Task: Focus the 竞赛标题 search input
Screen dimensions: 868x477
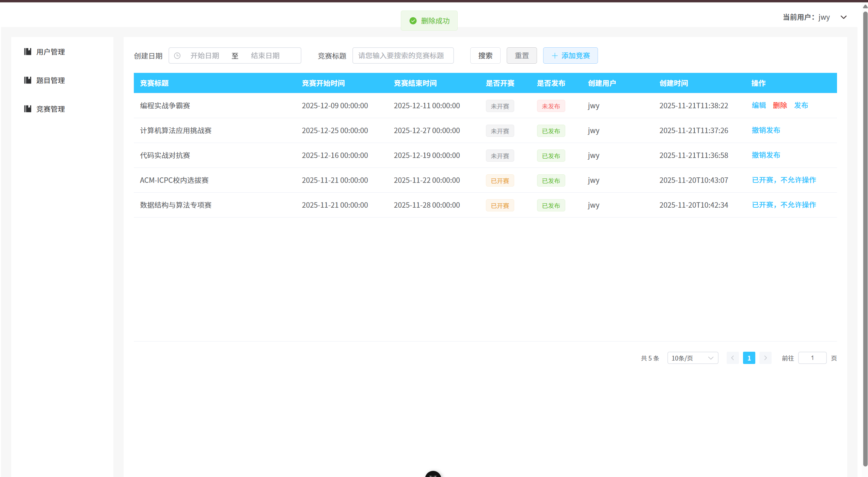Action: pos(403,55)
